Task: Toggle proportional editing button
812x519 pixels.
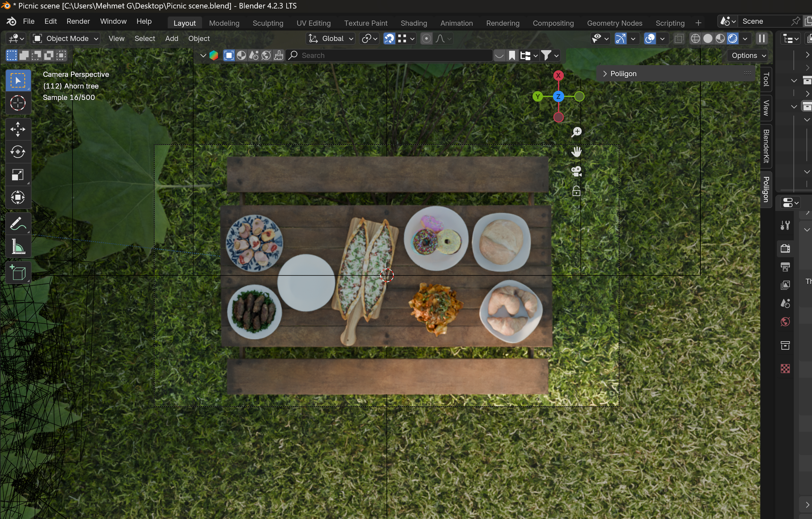Action: (426, 38)
